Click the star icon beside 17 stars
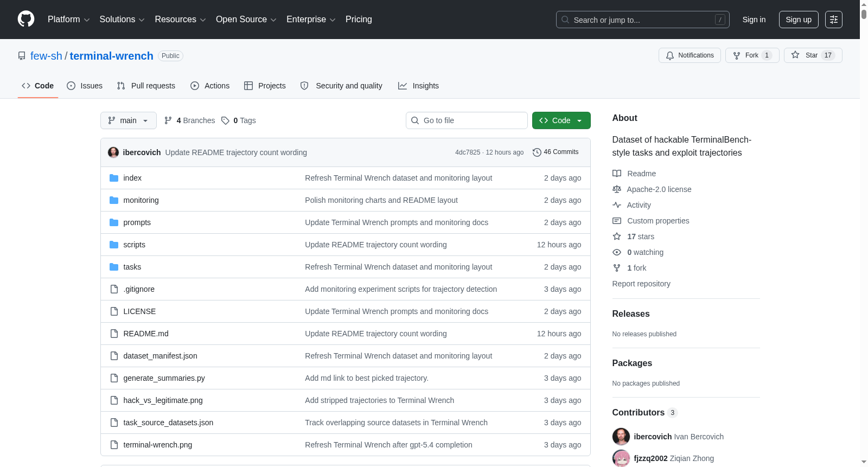 point(617,236)
